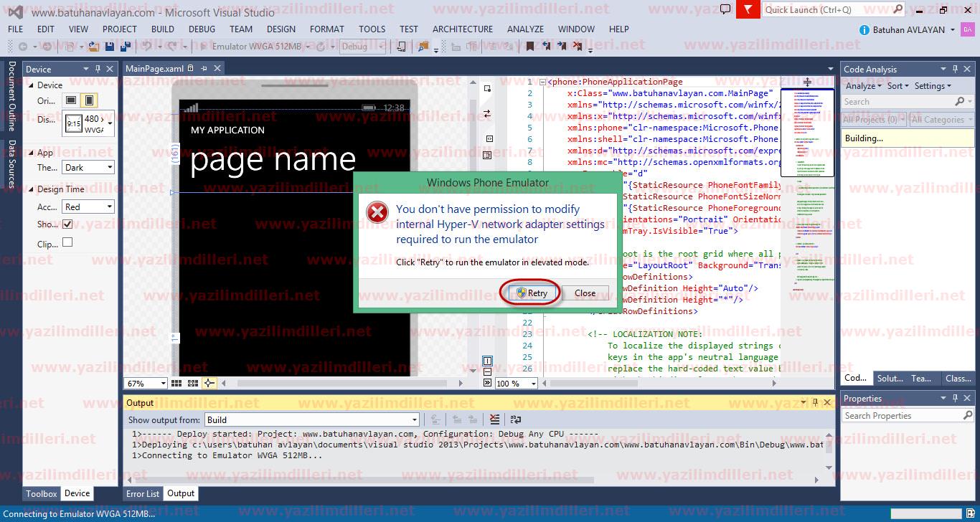Open the Document Outline side tab
The width and height of the screenshot is (980, 522).
coord(11,95)
